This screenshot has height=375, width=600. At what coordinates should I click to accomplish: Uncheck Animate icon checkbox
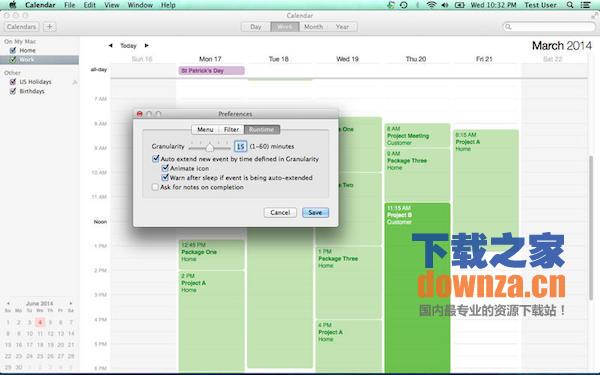pyautogui.click(x=165, y=168)
